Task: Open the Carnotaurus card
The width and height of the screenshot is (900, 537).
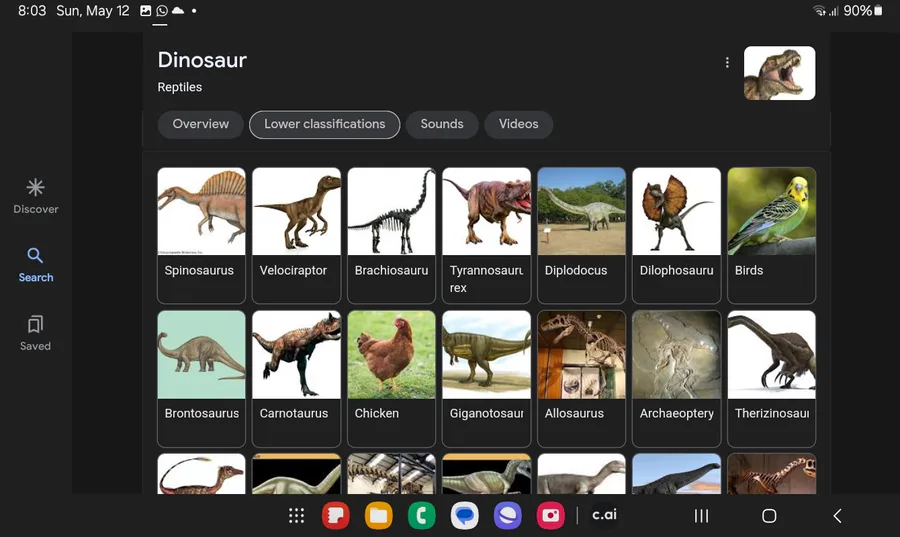Action: (296, 379)
